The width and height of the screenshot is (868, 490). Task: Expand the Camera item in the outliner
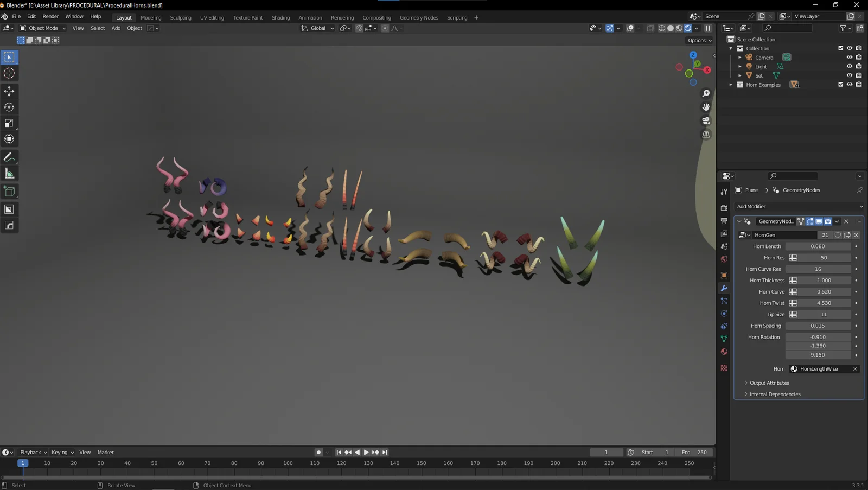click(x=740, y=57)
